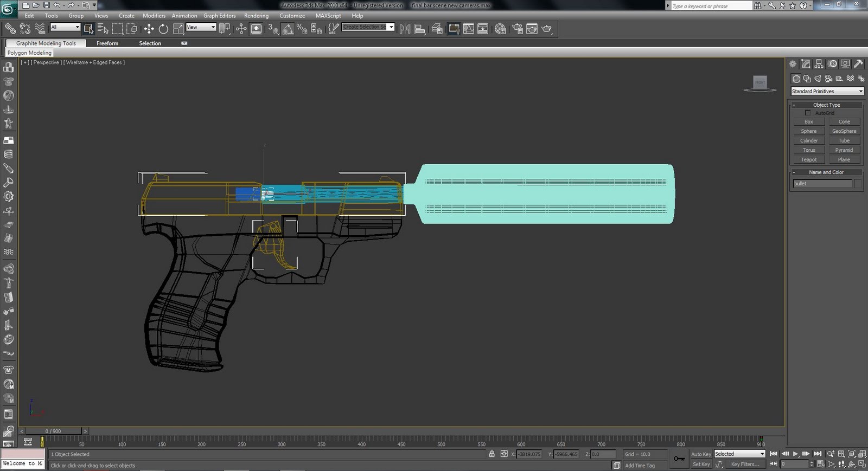Click the Mirror tool icon
Screen dimensions: 868x471
point(405,29)
